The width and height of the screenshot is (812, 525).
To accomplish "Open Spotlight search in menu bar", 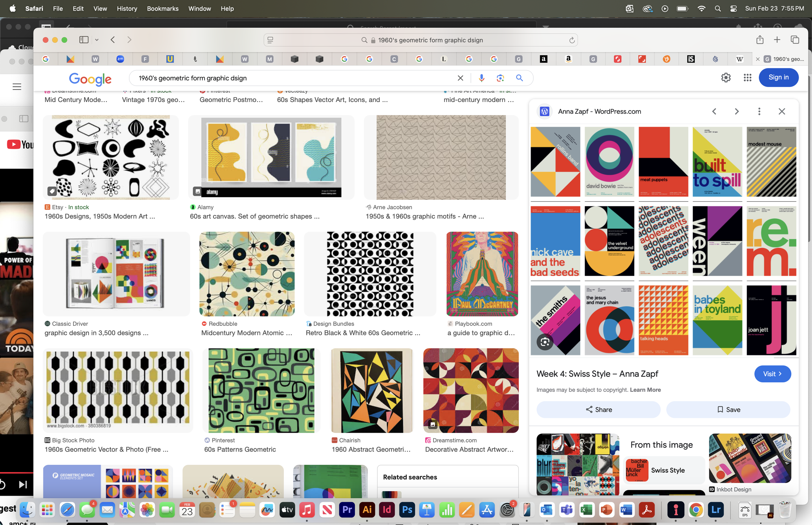I will 717,8.
